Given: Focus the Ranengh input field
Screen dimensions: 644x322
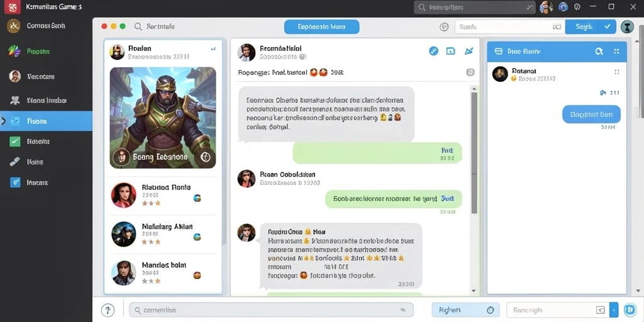Looking at the screenshot, I should click(x=558, y=310).
